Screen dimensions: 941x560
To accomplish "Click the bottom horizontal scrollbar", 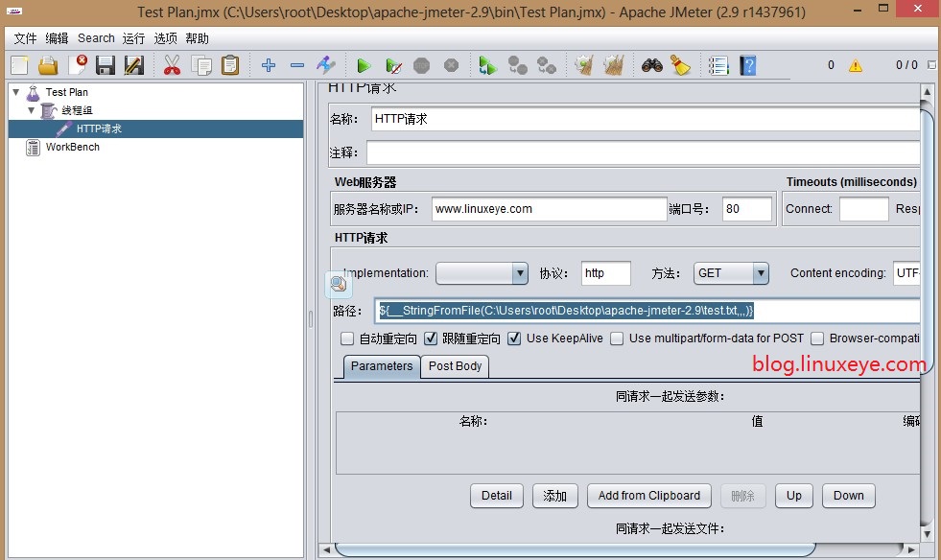I will [x=614, y=549].
